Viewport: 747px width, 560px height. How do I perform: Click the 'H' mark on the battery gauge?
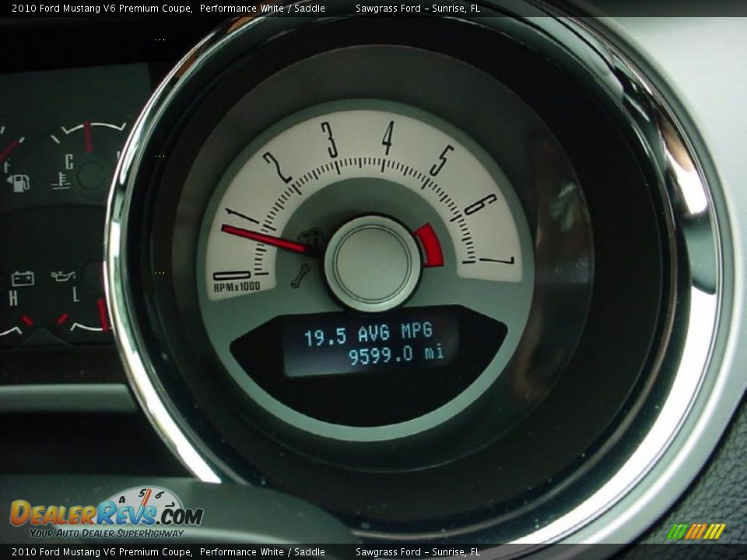tap(13, 298)
